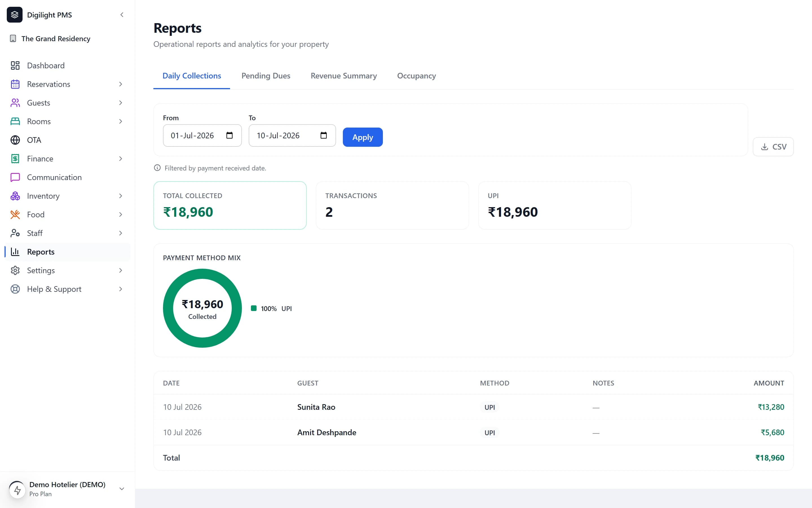Click the Finance receipt icon
Viewport: 812px width, 508px height.
pos(15,159)
